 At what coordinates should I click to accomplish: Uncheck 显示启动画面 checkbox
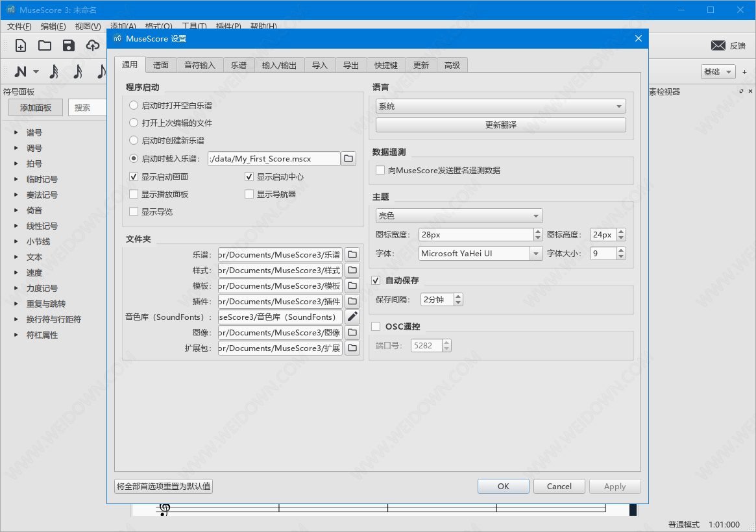tap(134, 177)
